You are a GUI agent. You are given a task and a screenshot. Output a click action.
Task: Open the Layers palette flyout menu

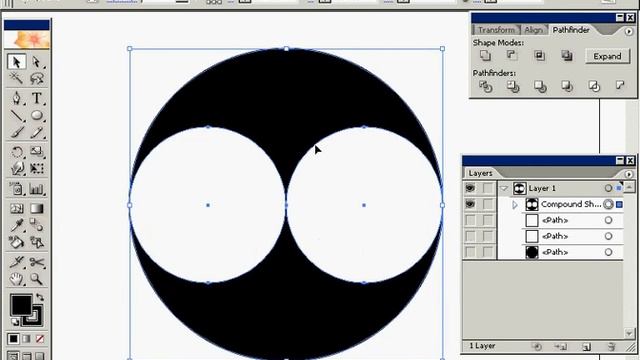[x=629, y=174]
